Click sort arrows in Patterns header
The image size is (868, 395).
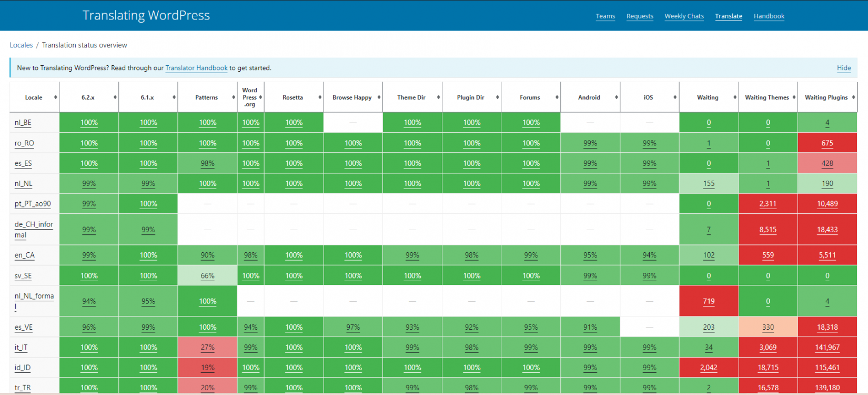click(x=233, y=97)
